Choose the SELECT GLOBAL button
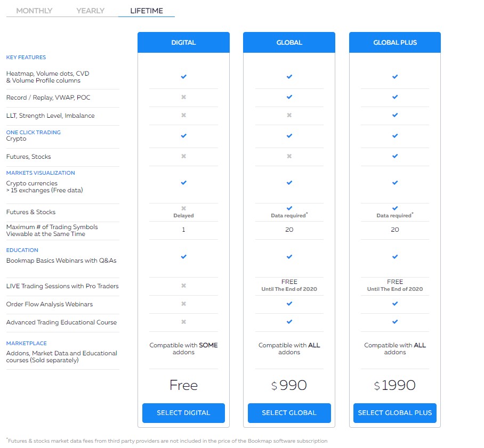This screenshot has height=448, width=484. point(289,413)
